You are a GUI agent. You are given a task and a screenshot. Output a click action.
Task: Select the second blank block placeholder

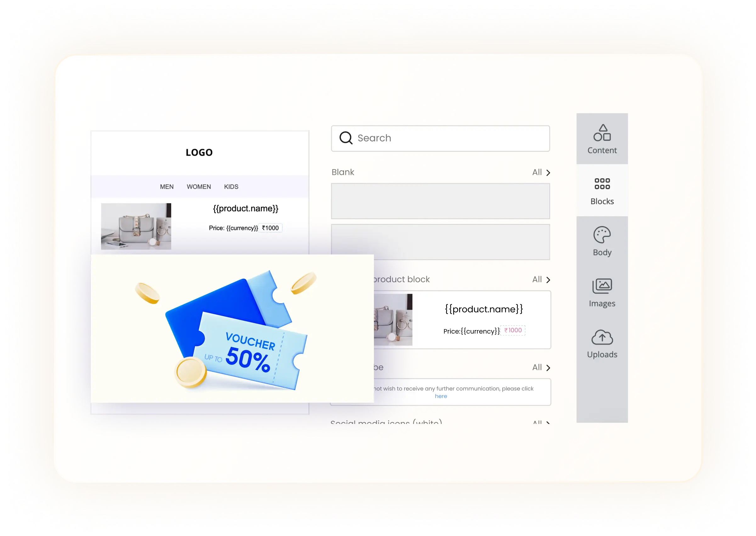tap(462, 242)
